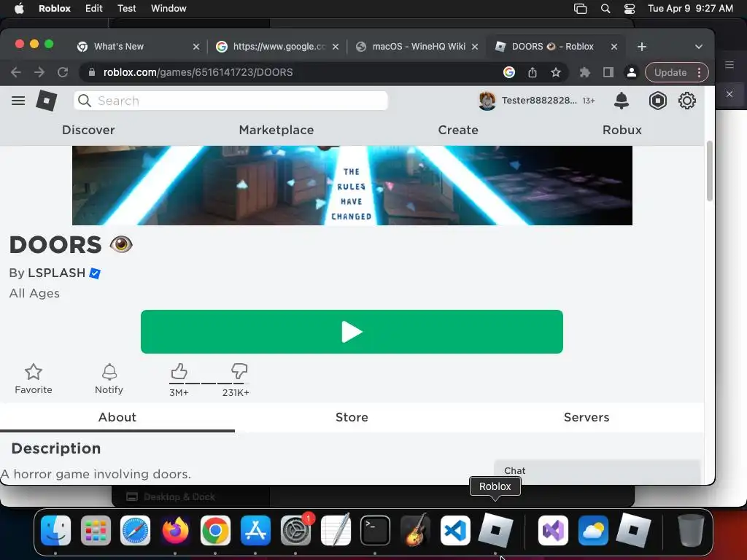Image resolution: width=747 pixels, height=560 pixels.
Task: Open the Discover navigation link
Action: tap(88, 130)
